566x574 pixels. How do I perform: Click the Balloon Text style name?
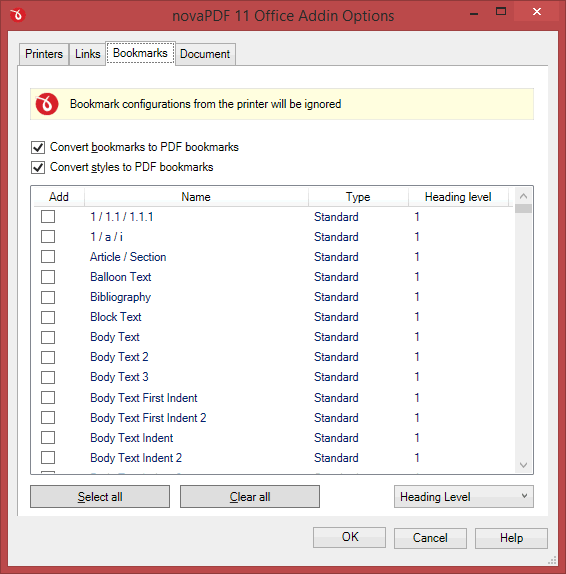point(120,277)
